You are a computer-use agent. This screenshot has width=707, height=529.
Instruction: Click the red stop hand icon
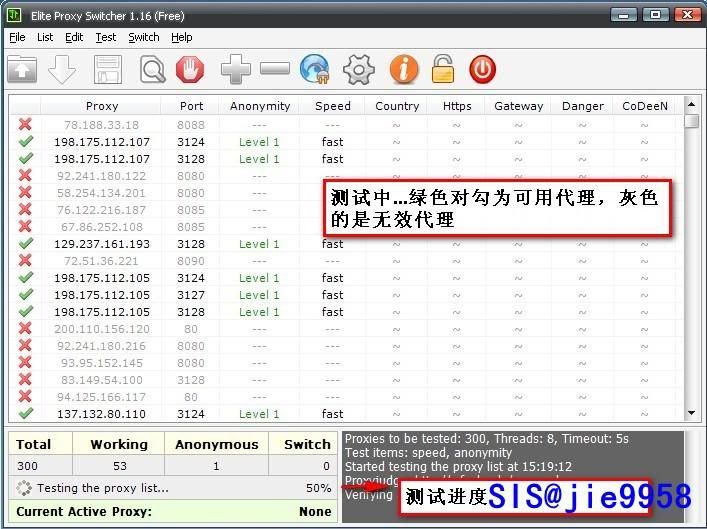click(x=190, y=69)
